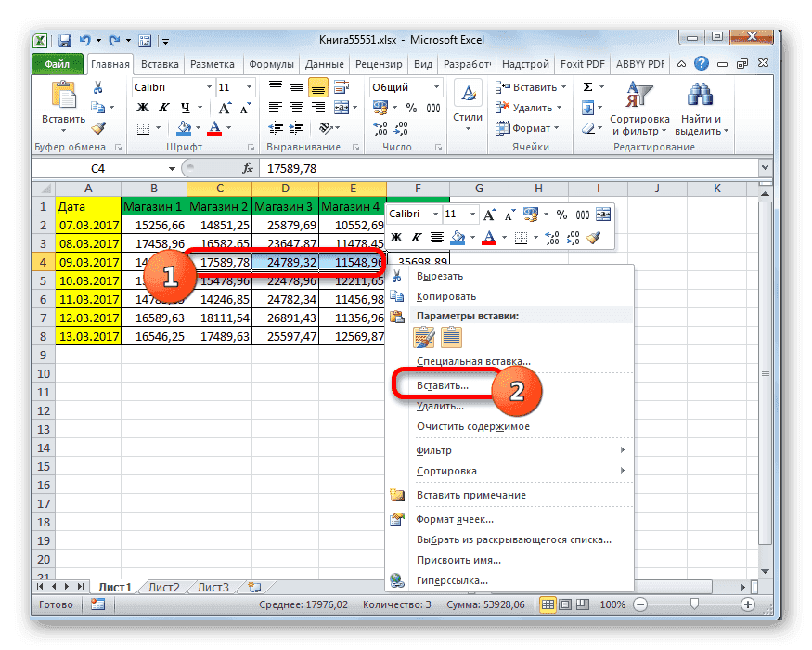
Task: Click the AutoSum Σ icon
Action: (587, 86)
